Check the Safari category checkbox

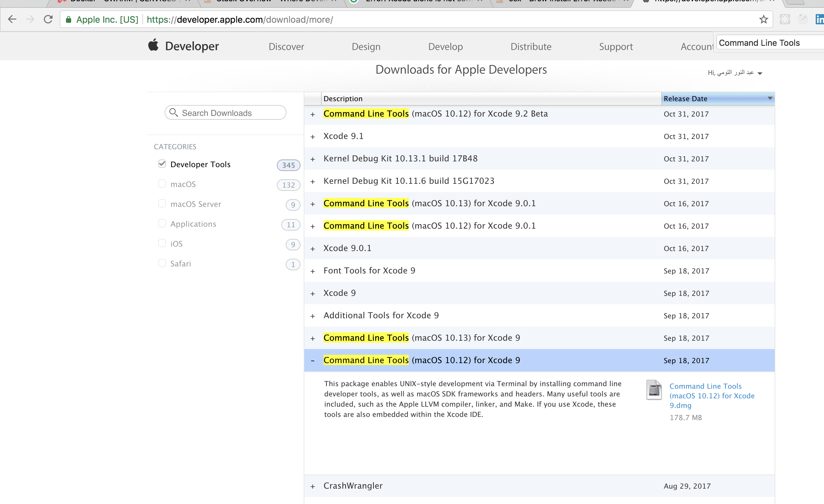[162, 263]
